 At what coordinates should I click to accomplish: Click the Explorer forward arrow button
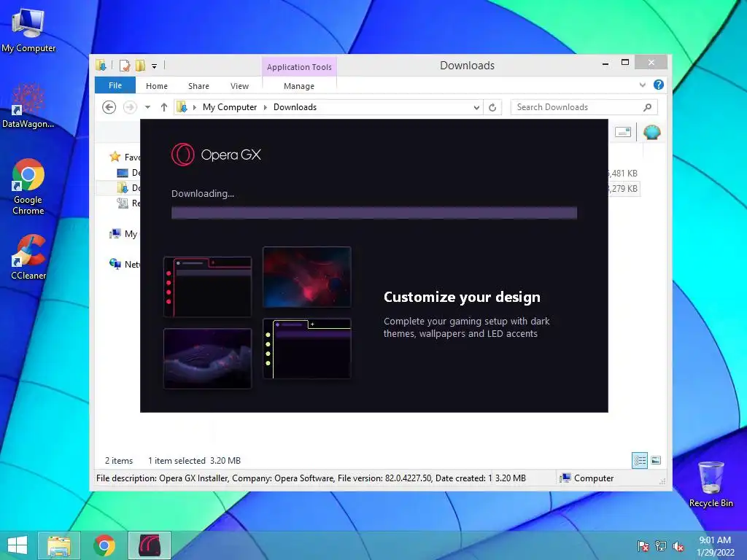coord(130,107)
